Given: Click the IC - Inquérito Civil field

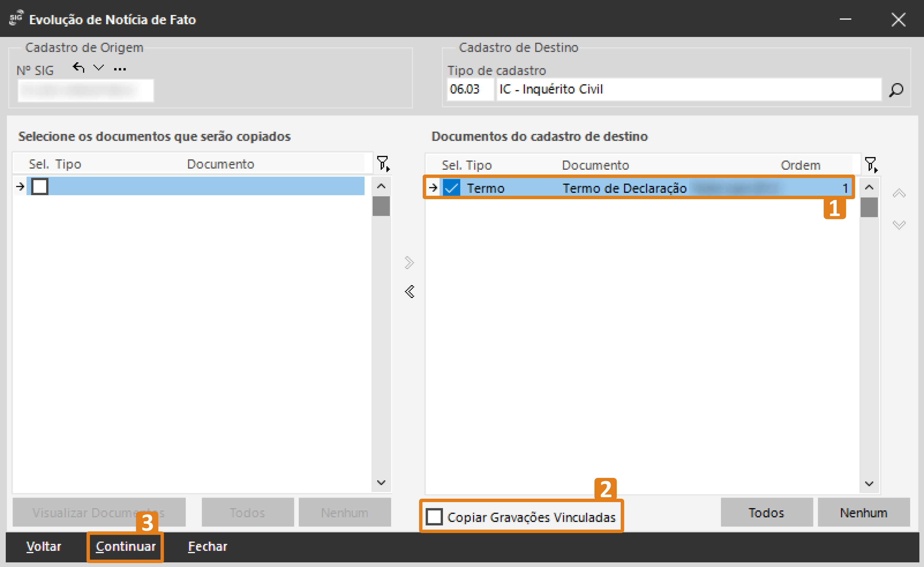Looking at the screenshot, I should 688,90.
